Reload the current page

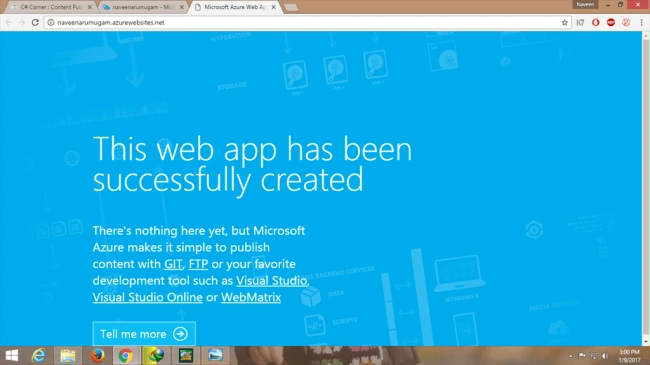pyautogui.click(x=35, y=22)
